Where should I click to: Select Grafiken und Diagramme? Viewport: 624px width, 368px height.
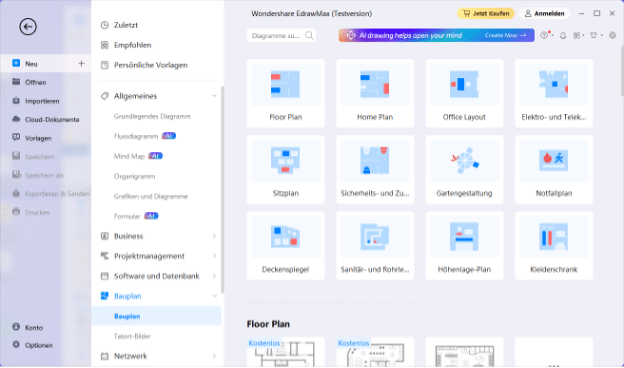pos(150,196)
